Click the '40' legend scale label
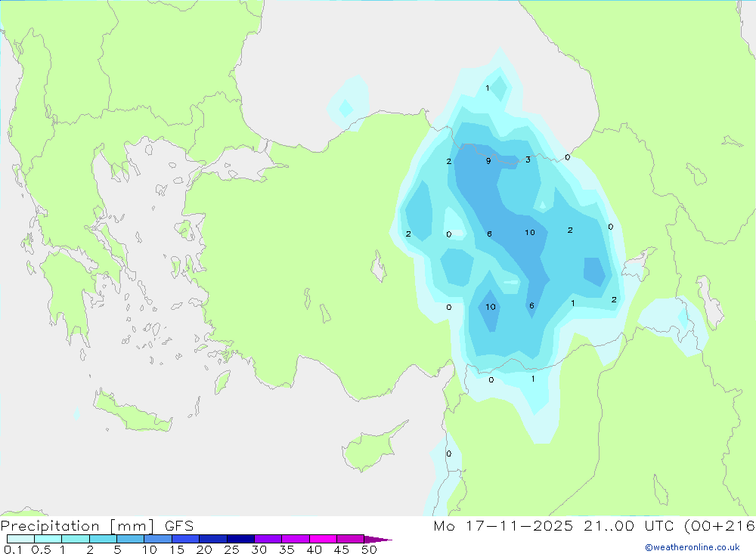Image resolution: width=756 pixels, height=554 pixels. pyautogui.click(x=314, y=549)
